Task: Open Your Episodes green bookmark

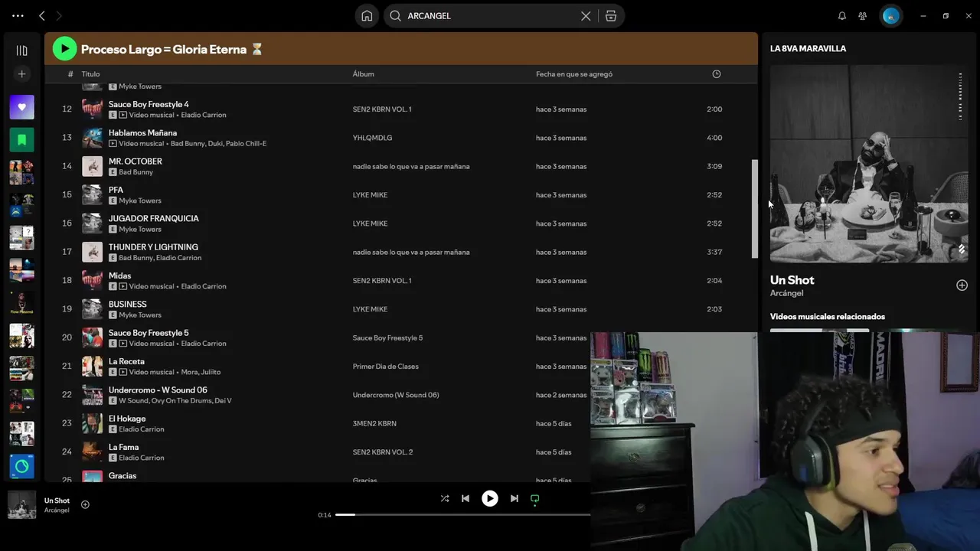Action: (x=21, y=140)
